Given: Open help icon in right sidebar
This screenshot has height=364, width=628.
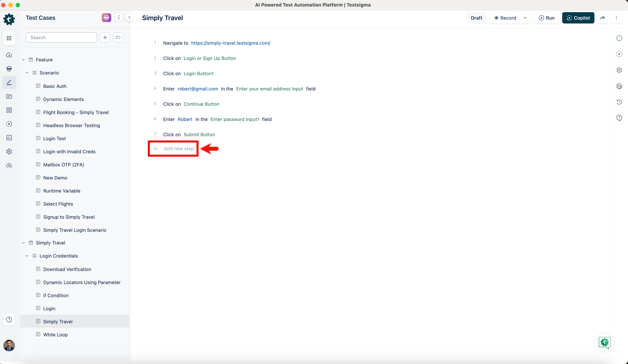Looking at the screenshot, I should [619, 118].
